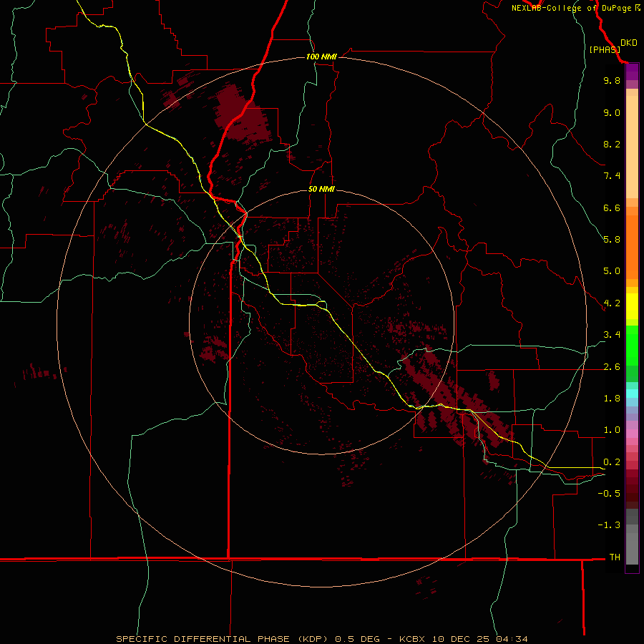Screen dimensions: 644x644
Task: Click the 4.2 value on the legend
Action: click(x=612, y=303)
